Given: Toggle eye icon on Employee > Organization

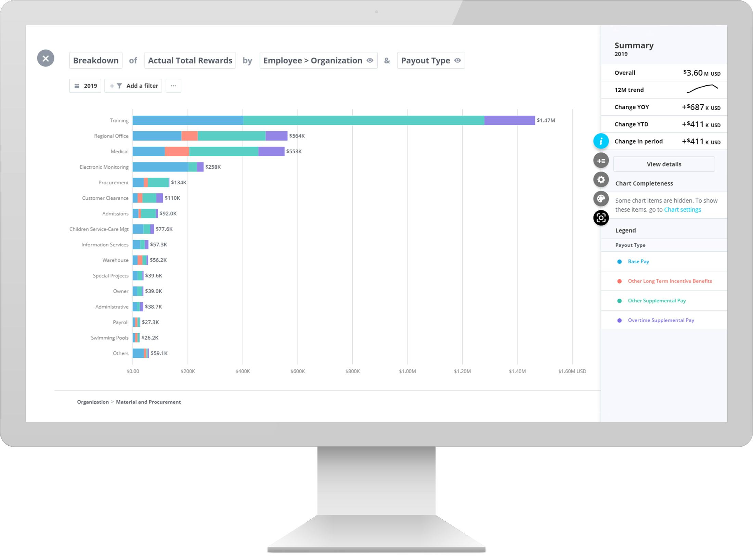Looking at the screenshot, I should coord(370,61).
